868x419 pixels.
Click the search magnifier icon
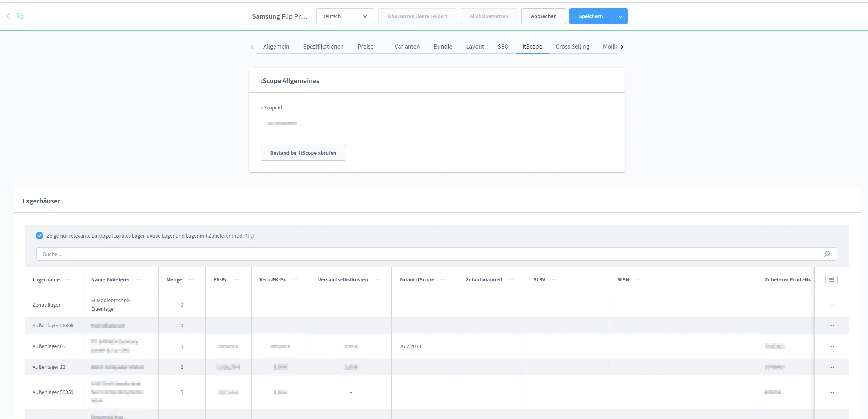(x=827, y=254)
